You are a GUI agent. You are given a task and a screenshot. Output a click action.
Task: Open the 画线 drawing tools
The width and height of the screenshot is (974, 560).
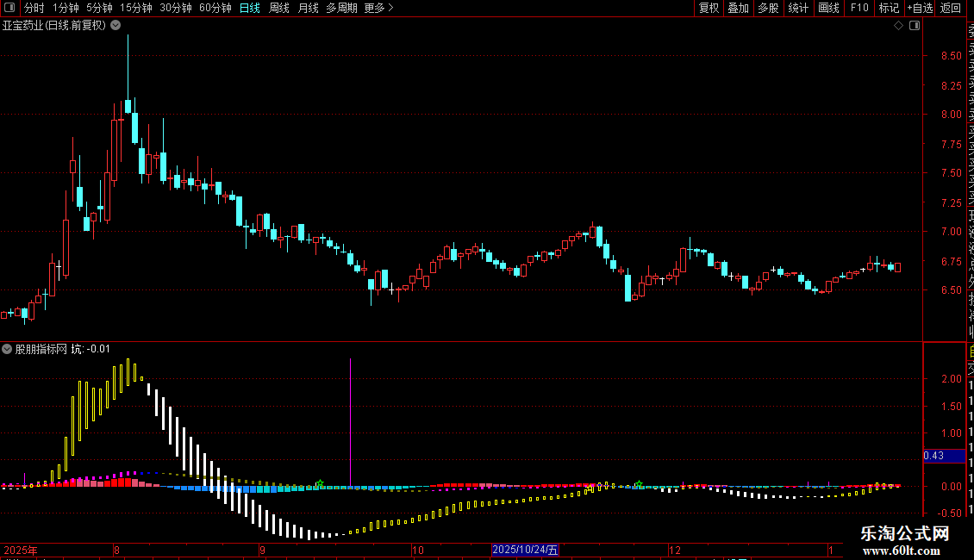pyautogui.click(x=828, y=8)
